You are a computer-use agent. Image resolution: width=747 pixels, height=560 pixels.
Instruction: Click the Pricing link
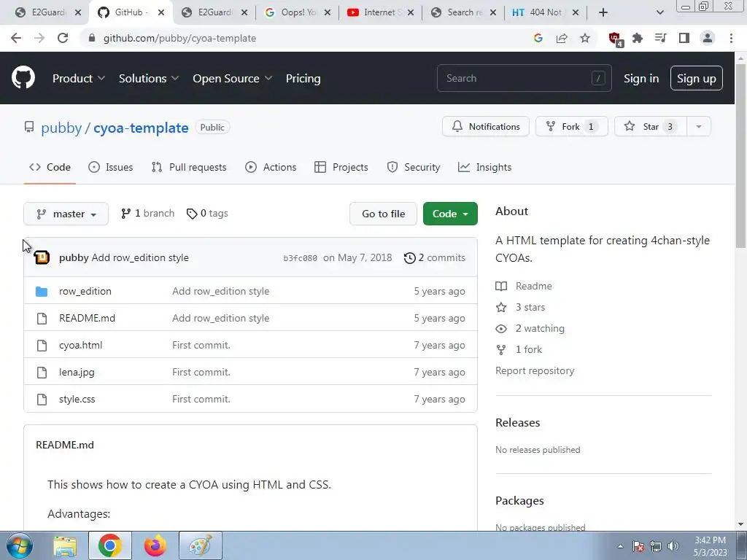(303, 79)
